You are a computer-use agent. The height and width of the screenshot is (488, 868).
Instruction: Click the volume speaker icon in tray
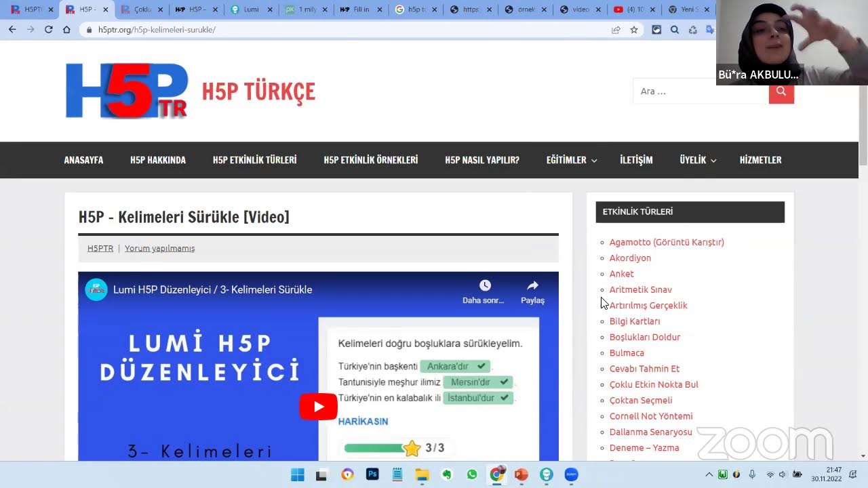click(783, 474)
